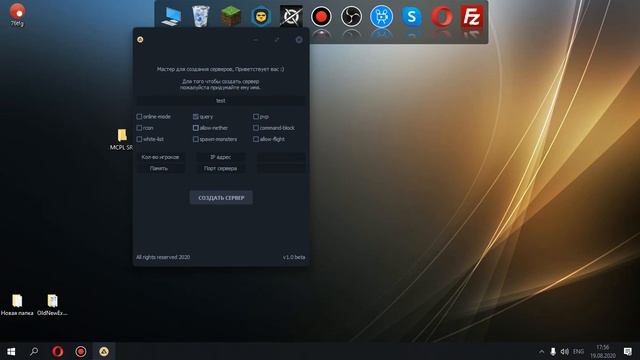Screen dimensions: 640x360
Task: Enable the pvp checkbox
Action: pyautogui.click(x=256, y=117)
